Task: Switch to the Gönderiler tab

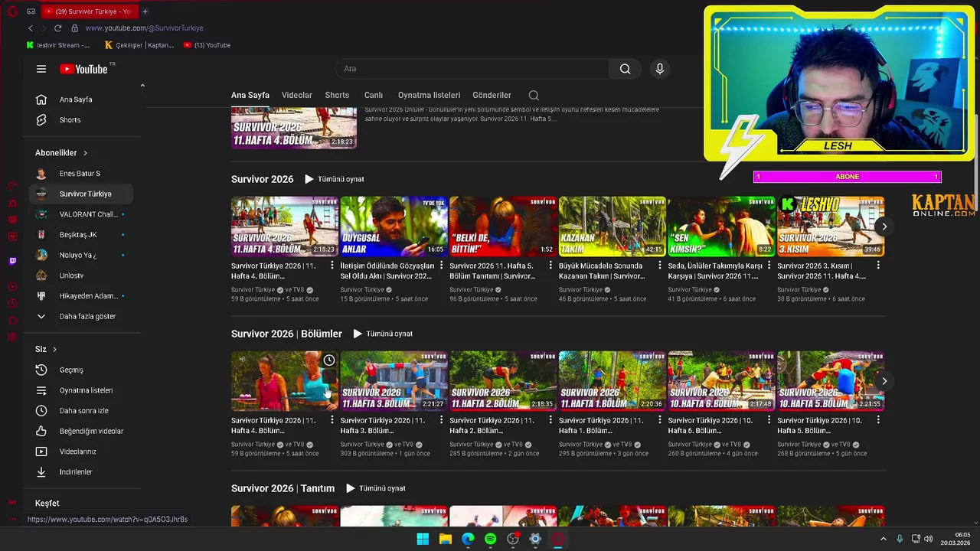Action: click(x=492, y=96)
